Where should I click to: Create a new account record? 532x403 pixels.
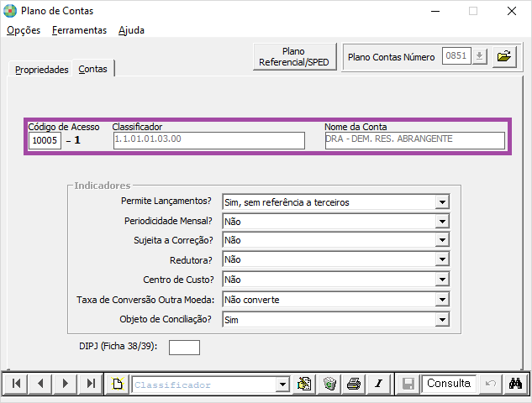[118, 384]
